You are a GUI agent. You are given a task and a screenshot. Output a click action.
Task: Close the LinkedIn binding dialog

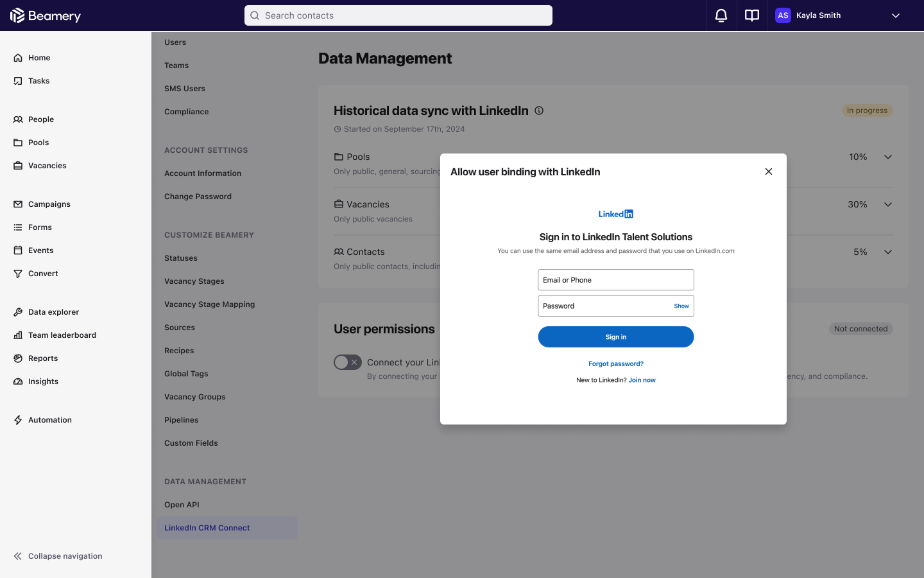coord(769,171)
